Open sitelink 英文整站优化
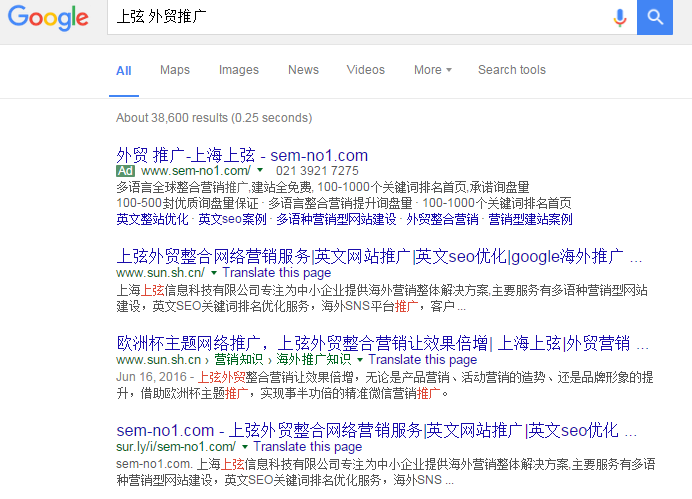 pos(152,219)
